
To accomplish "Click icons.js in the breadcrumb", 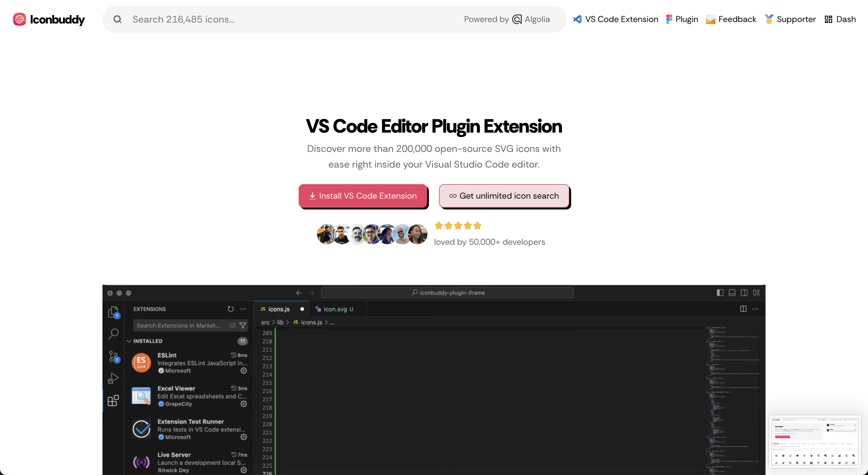I will (308, 322).
